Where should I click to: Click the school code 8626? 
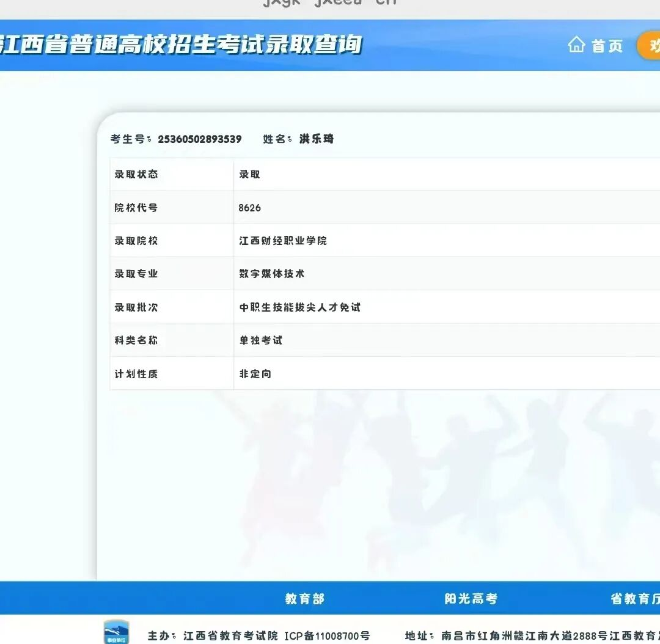tap(249, 208)
